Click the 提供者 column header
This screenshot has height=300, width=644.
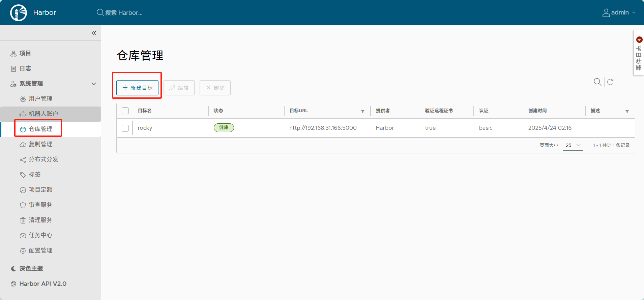pos(383,111)
